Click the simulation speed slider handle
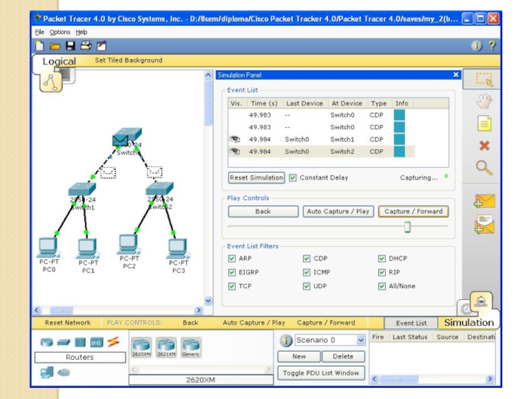Image resolution: width=532 pixels, height=399 pixels. click(407, 227)
